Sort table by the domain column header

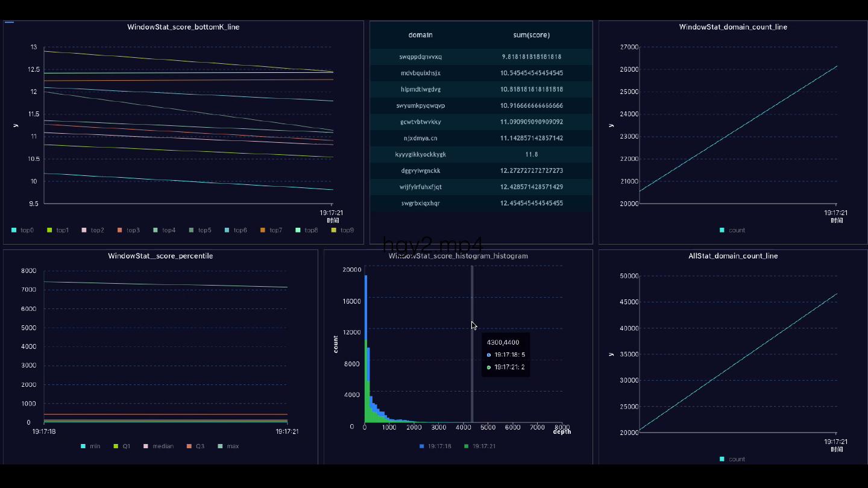pyautogui.click(x=420, y=35)
